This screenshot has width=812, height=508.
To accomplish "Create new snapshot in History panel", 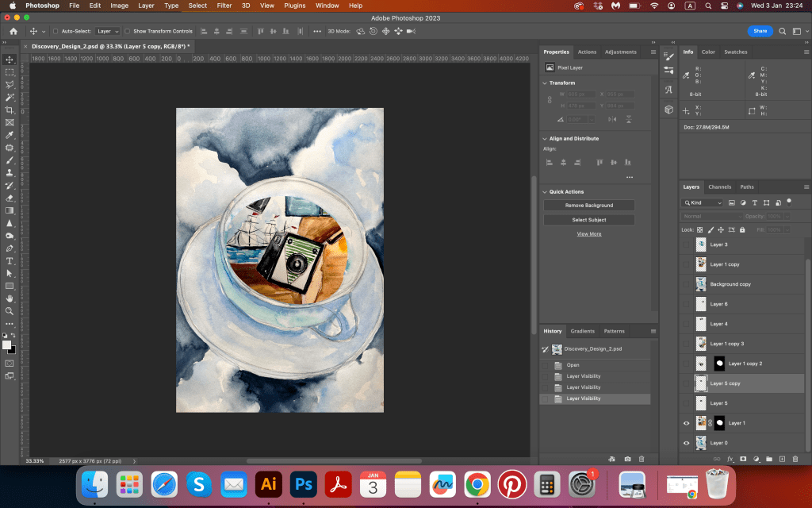I will [628, 459].
